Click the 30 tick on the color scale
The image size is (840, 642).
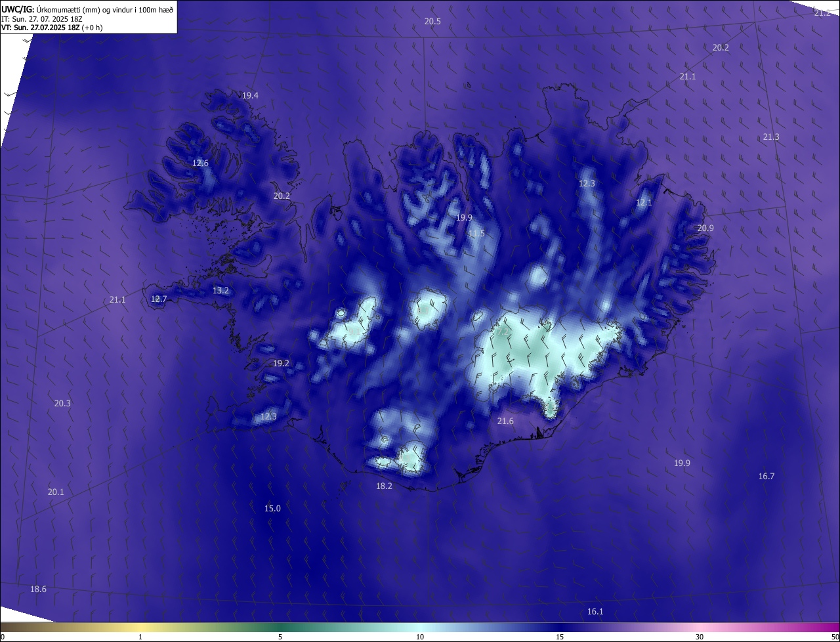click(x=700, y=637)
